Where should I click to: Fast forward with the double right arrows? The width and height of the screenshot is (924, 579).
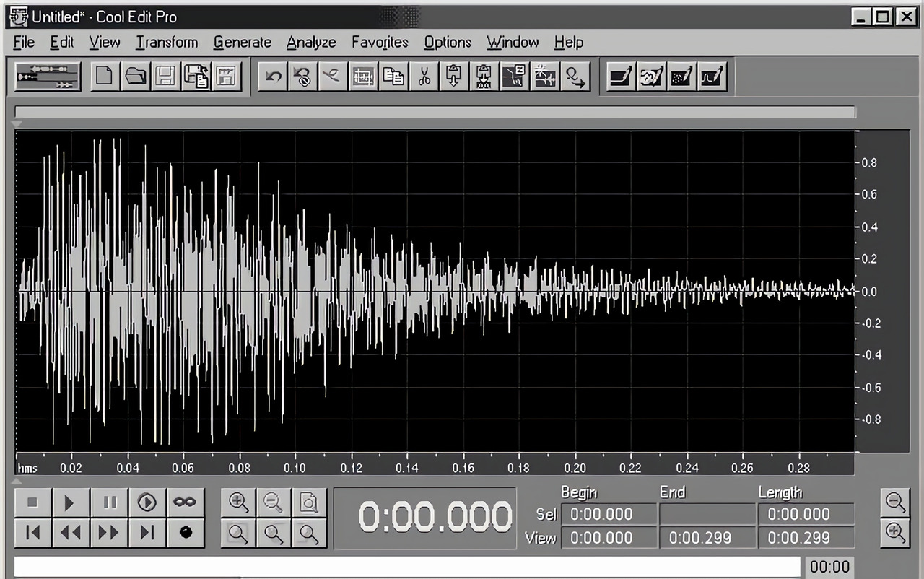pyautogui.click(x=109, y=534)
